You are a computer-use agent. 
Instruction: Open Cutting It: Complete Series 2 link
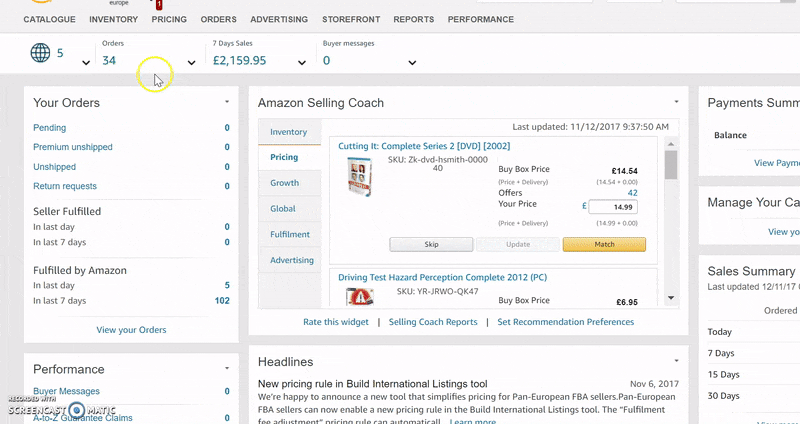coord(424,146)
